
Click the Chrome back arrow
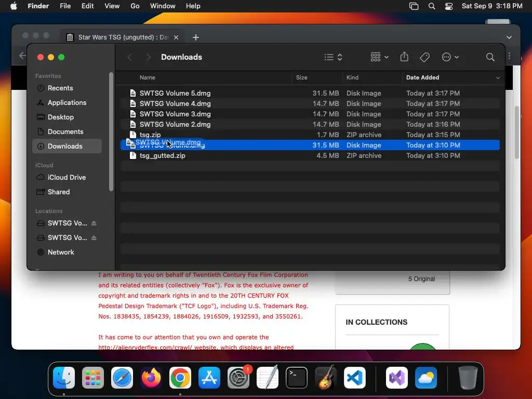[x=22, y=55]
